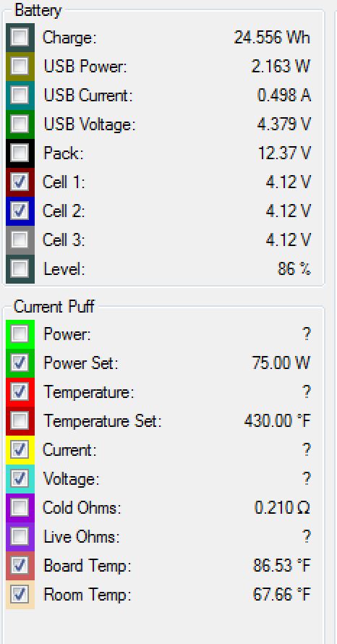This screenshot has width=337, height=644.
Task: Uncheck the yellow Current checkbox
Action: (x=20, y=450)
